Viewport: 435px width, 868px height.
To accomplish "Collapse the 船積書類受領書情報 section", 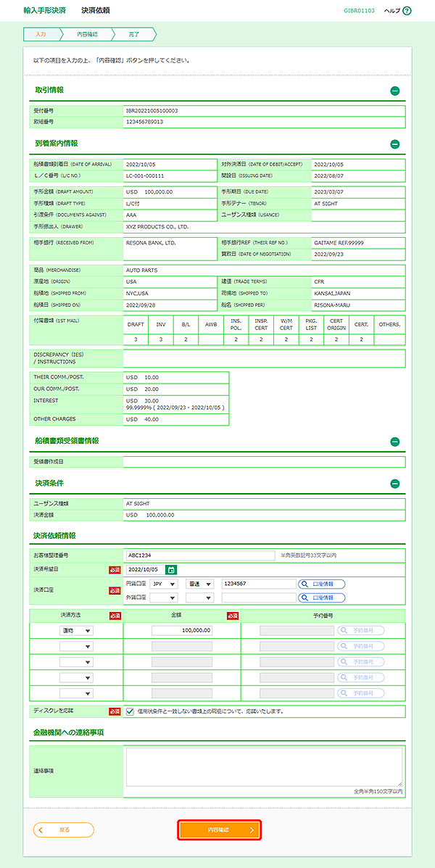I will [x=394, y=442].
